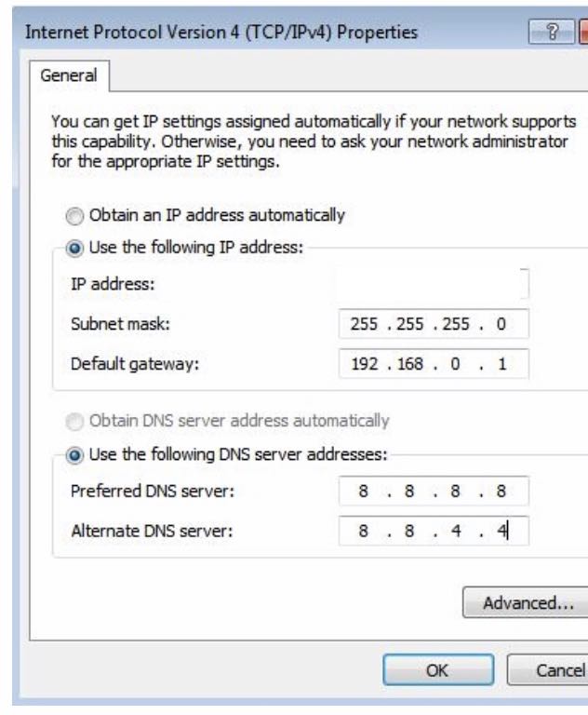This screenshot has height=715, width=588.
Task: Click last octet 0 of Subnet mask
Action: 502,324
